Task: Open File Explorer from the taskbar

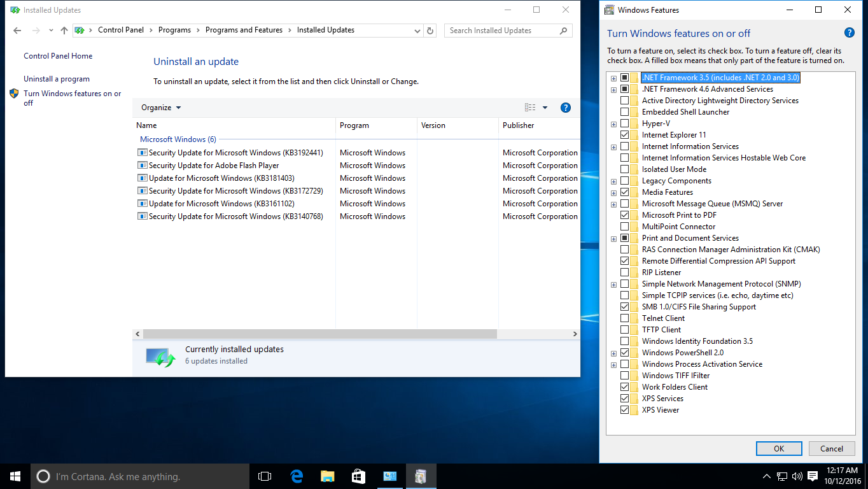Action: (x=327, y=476)
